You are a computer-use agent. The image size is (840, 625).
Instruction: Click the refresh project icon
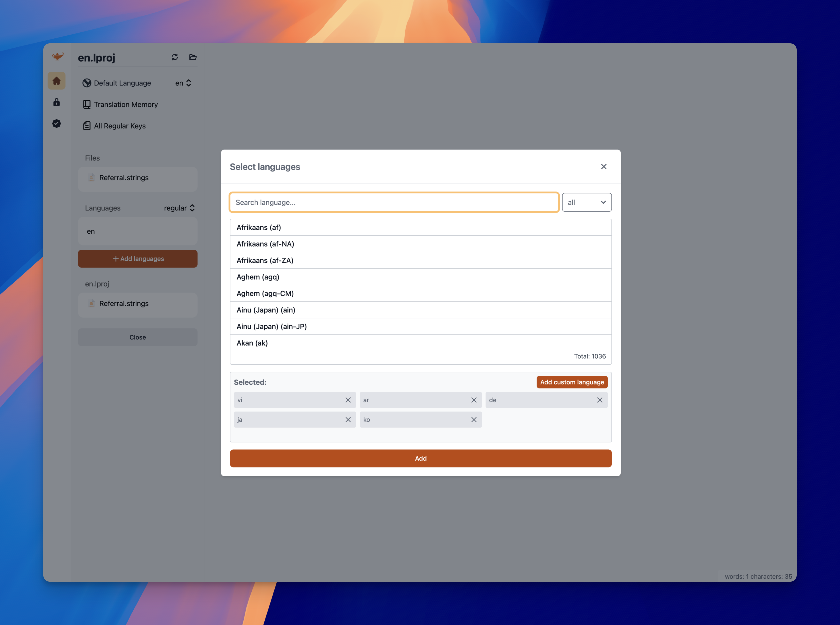[175, 57]
